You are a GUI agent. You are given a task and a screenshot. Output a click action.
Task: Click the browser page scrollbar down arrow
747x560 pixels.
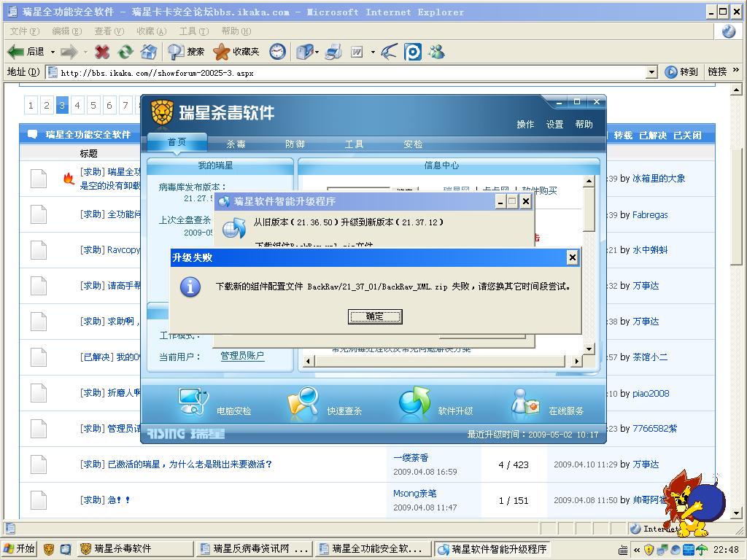pos(737,513)
